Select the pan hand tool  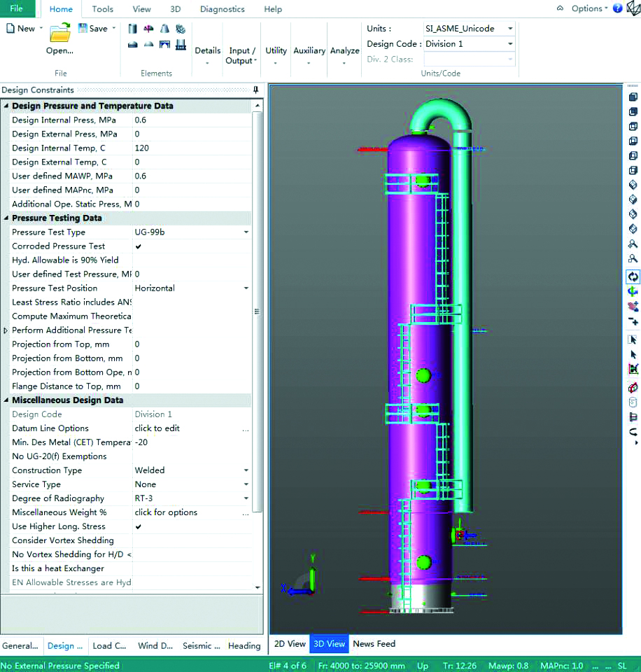633,306
